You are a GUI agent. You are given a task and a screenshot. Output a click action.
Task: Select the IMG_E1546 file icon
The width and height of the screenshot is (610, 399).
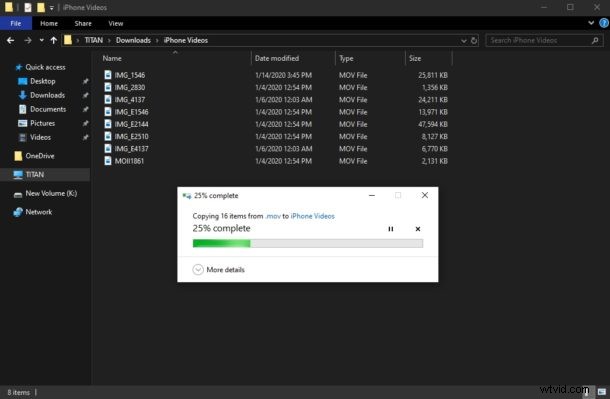point(108,112)
